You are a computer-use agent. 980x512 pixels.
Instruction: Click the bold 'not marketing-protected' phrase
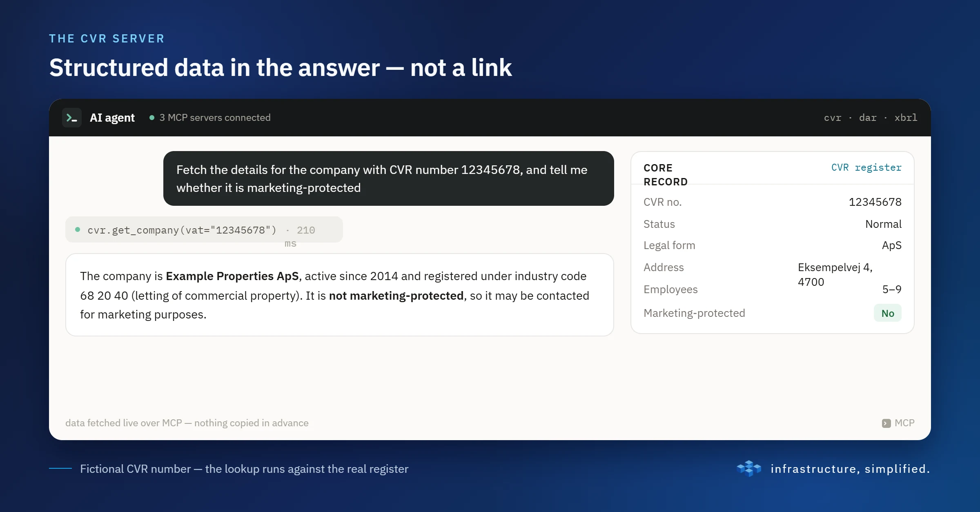pyautogui.click(x=396, y=296)
